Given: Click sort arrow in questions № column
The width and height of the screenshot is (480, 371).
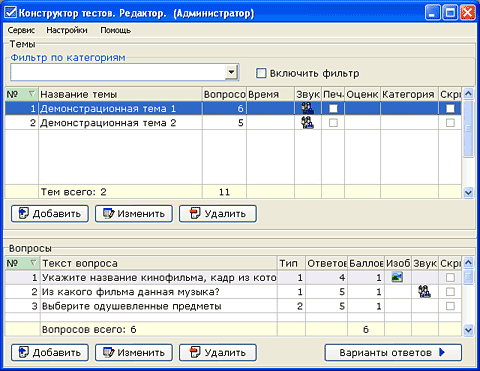Looking at the screenshot, I should [x=33, y=263].
